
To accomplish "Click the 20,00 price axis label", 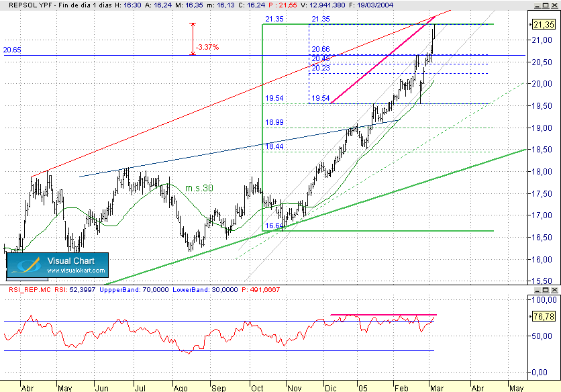I will click(x=542, y=84).
